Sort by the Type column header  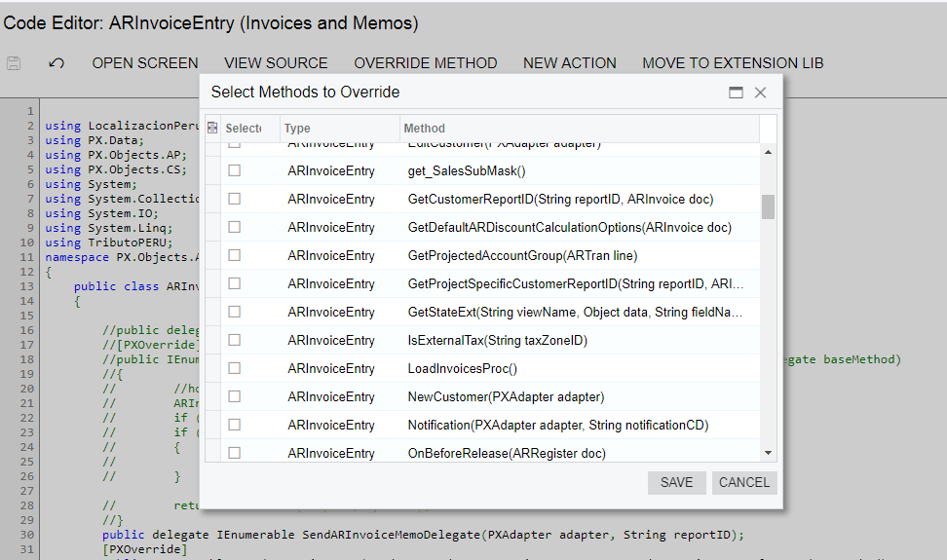click(x=338, y=128)
